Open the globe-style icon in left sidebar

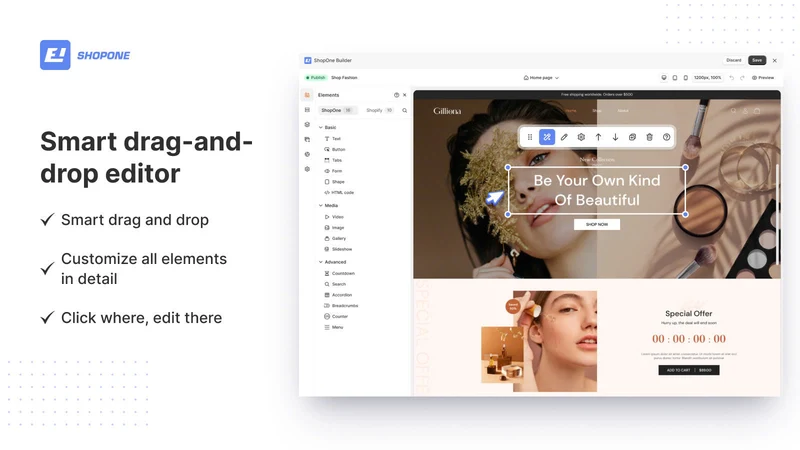coord(307,154)
